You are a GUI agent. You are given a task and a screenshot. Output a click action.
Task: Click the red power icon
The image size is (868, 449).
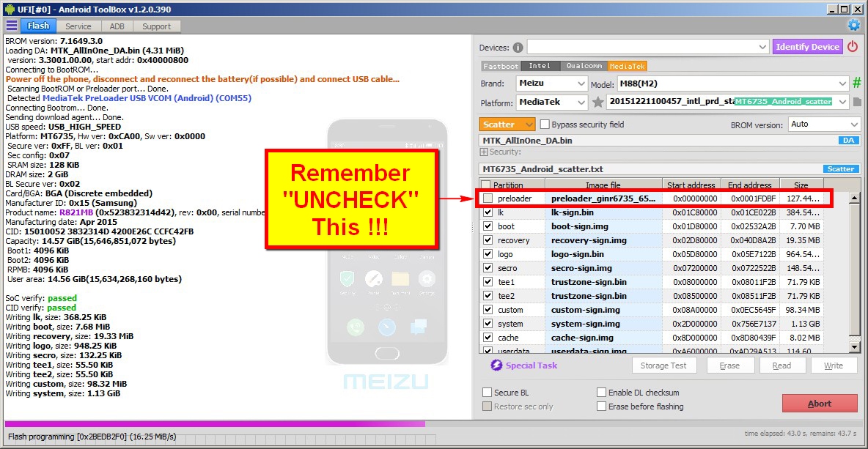pos(853,47)
